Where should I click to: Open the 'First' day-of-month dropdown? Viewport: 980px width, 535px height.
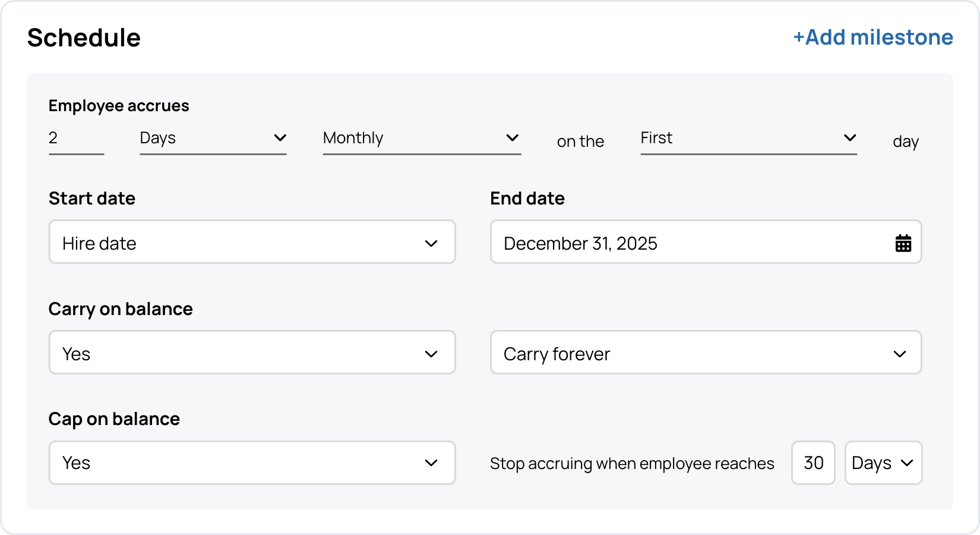(x=748, y=139)
